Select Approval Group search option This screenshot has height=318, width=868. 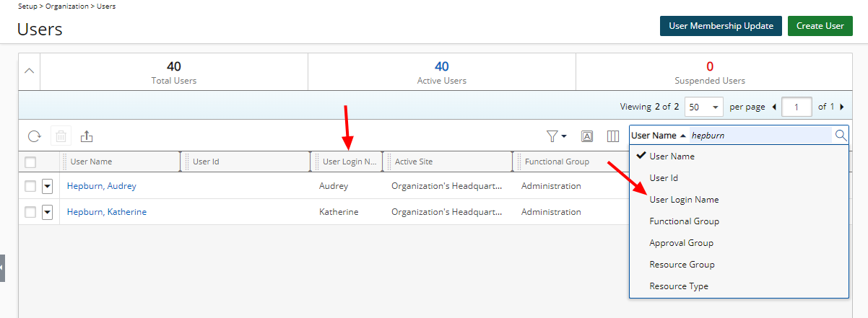[x=739, y=243]
